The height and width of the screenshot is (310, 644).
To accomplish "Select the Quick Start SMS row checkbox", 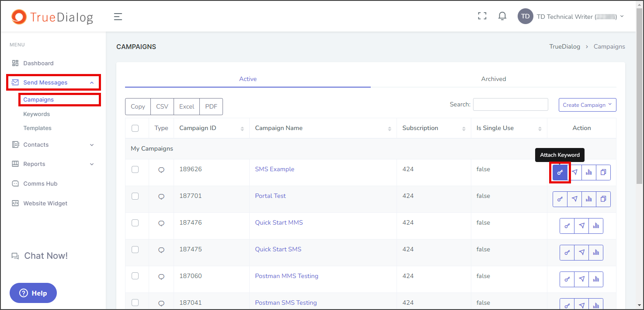I will point(135,250).
